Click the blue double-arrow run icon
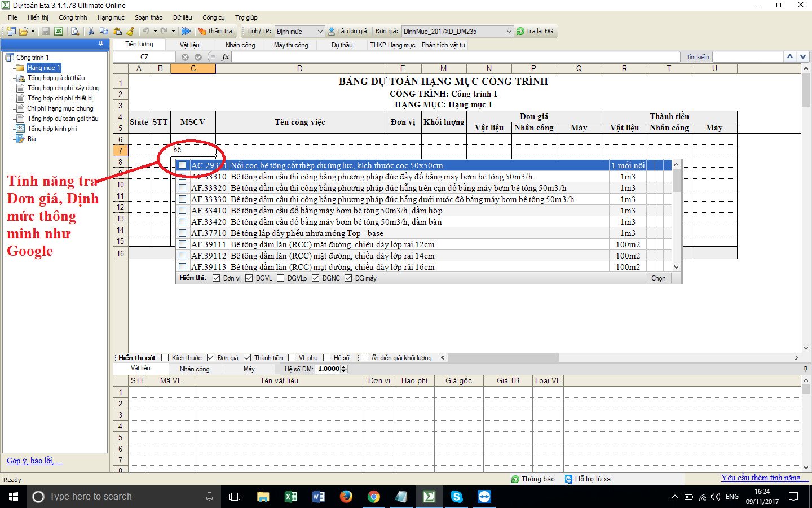This screenshot has height=508, width=812. (186, 32)
